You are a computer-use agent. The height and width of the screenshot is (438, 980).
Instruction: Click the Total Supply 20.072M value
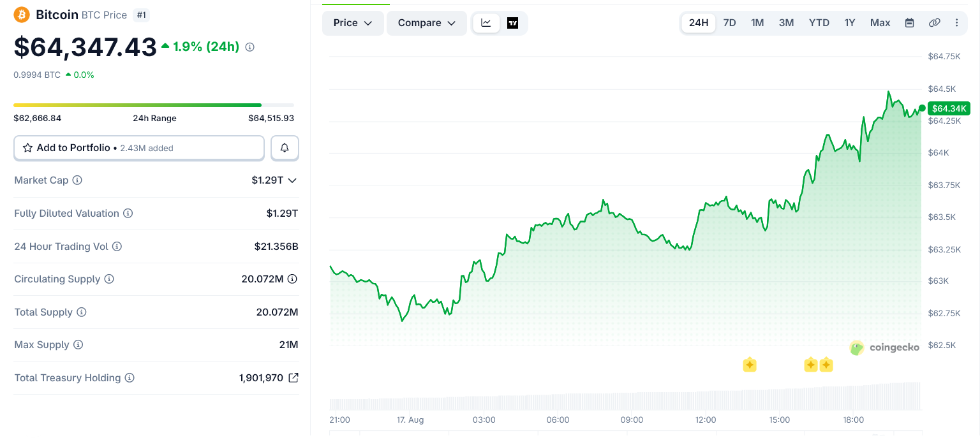[277, 312]
